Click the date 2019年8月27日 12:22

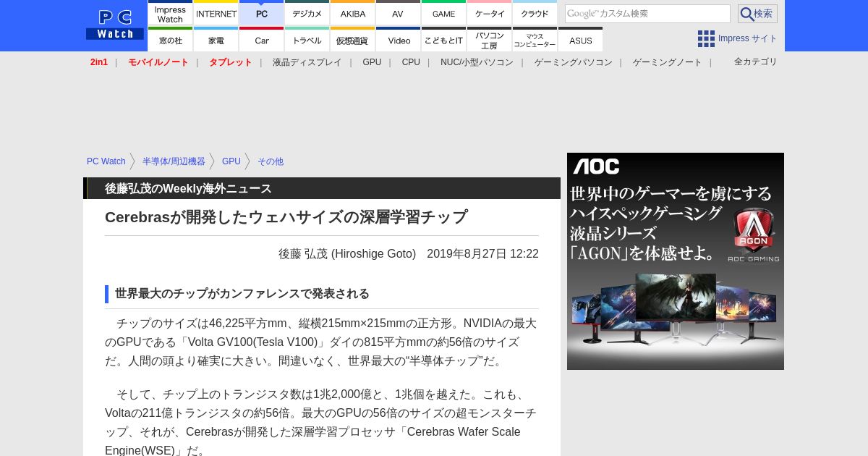click(482, 254)
